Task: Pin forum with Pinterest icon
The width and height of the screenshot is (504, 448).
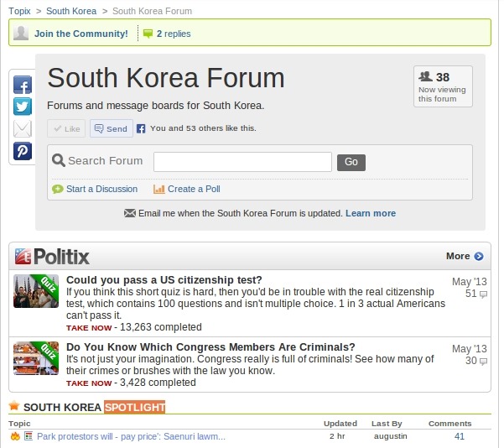Action: click(x=23, y=151)
